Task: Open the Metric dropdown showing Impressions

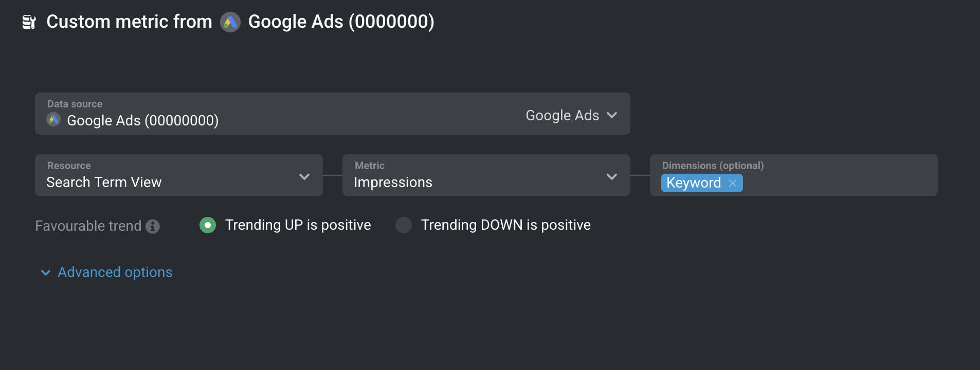Action: 486,175
